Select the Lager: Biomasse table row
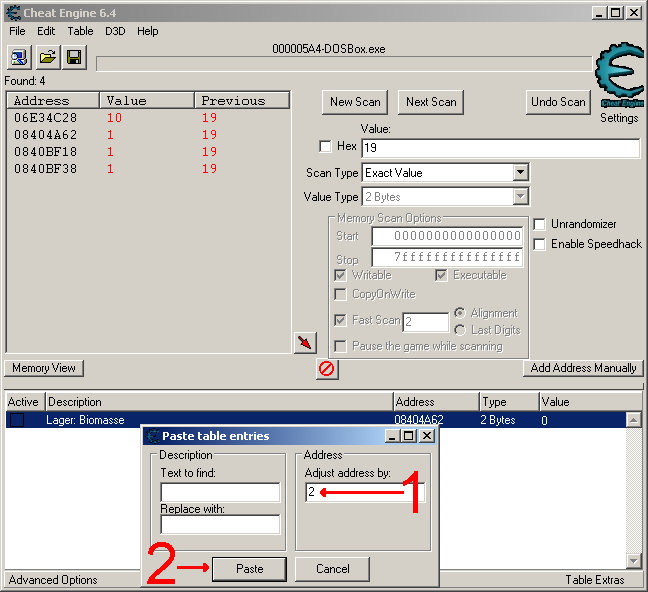 point(316,420)
